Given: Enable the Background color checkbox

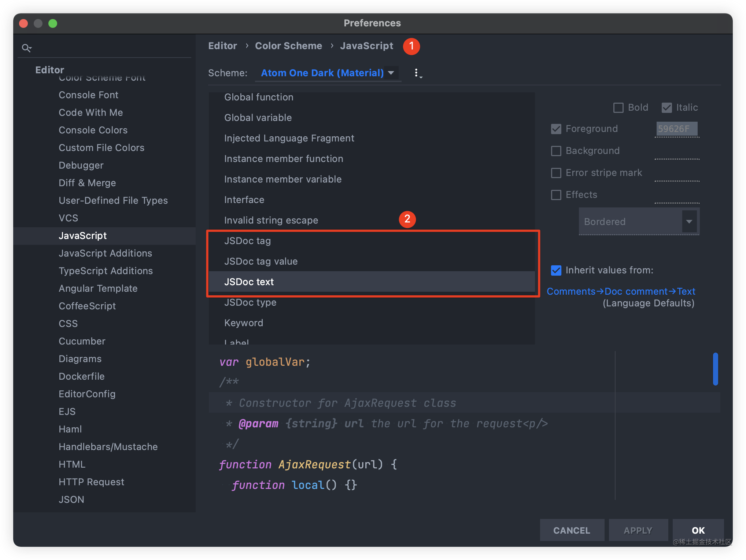Looking at the screenshot, I should tap(556, 151).
